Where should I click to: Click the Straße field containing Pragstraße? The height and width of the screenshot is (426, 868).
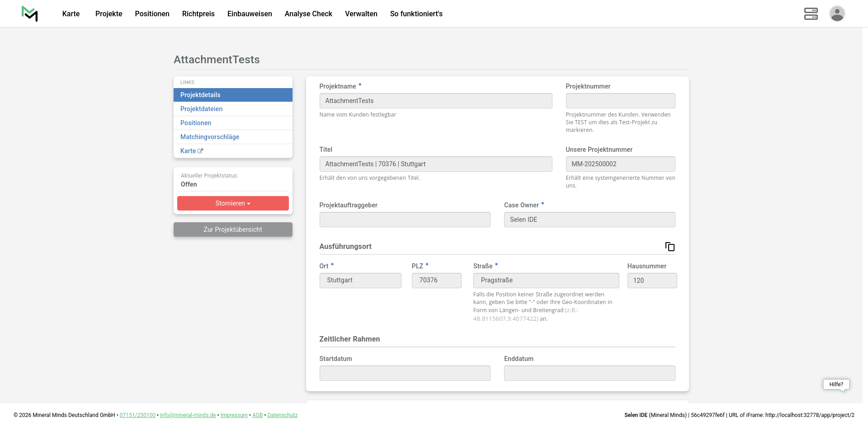point(546,281)
